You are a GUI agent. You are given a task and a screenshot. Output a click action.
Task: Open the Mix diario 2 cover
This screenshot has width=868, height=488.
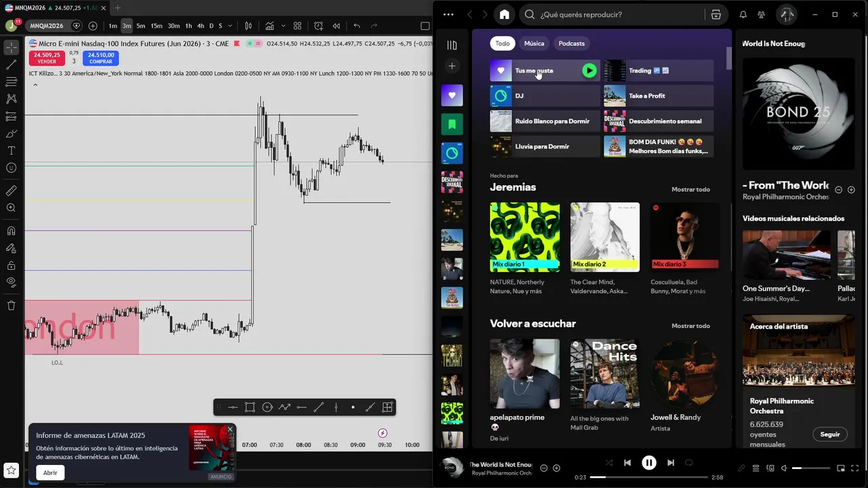pyautogui.click(x=605, y=237)
